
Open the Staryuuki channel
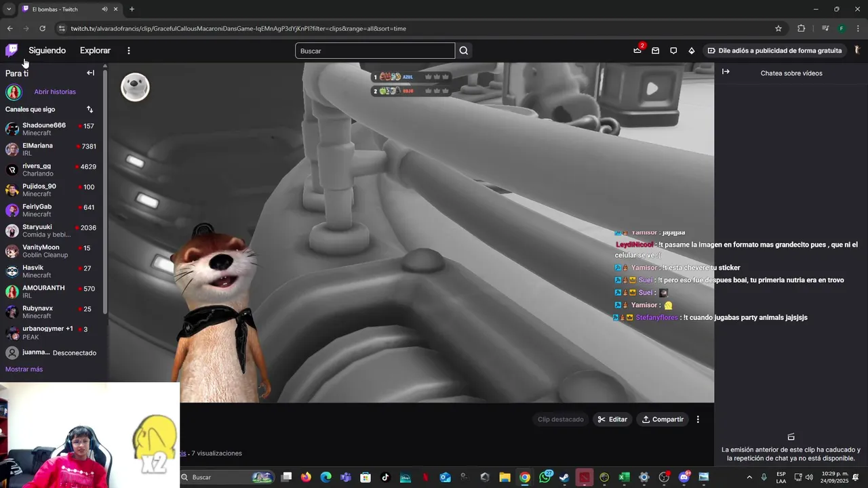52,230
